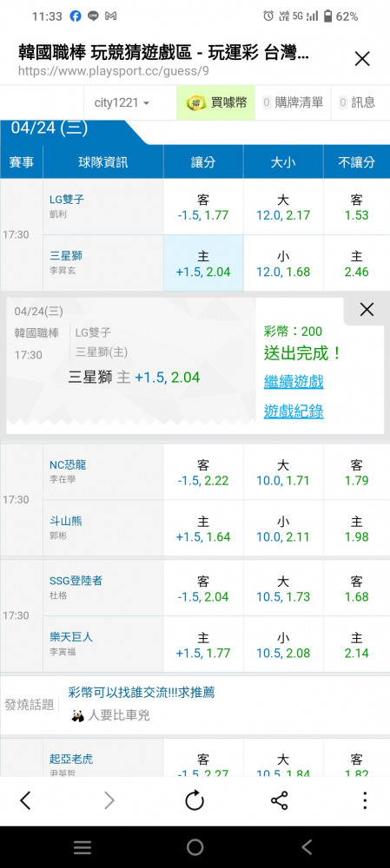Tap the browser reload icon
The image size is (390, 868).
point(195,800)
